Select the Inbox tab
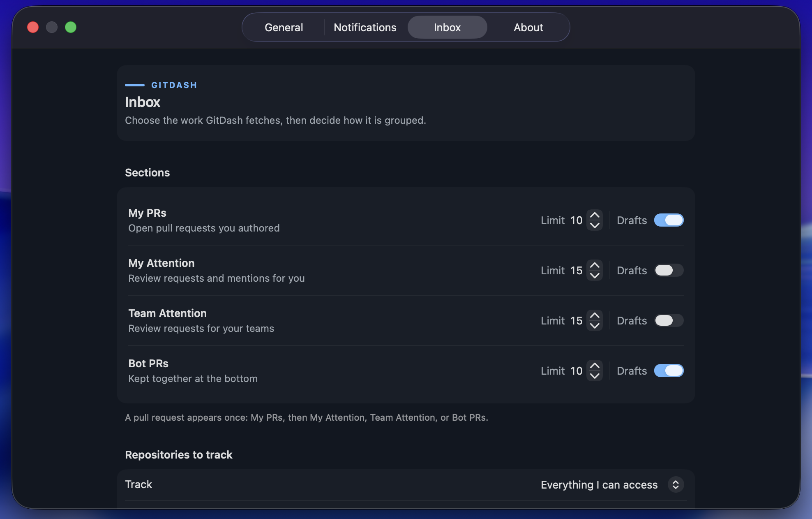 coord(447,28)
